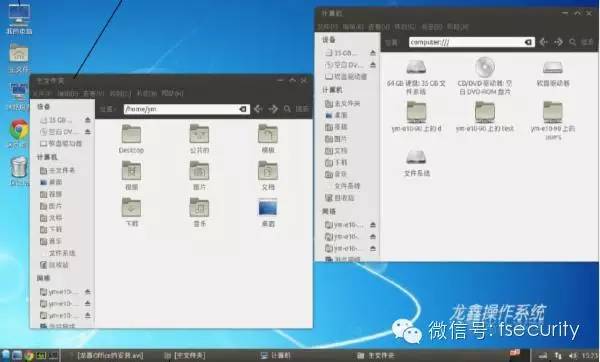The height and width of the screenshot is (362, 600).
Task: Open share 'ym-e10-90 上的 d' in 计算机 window
Action: [416, 117]
